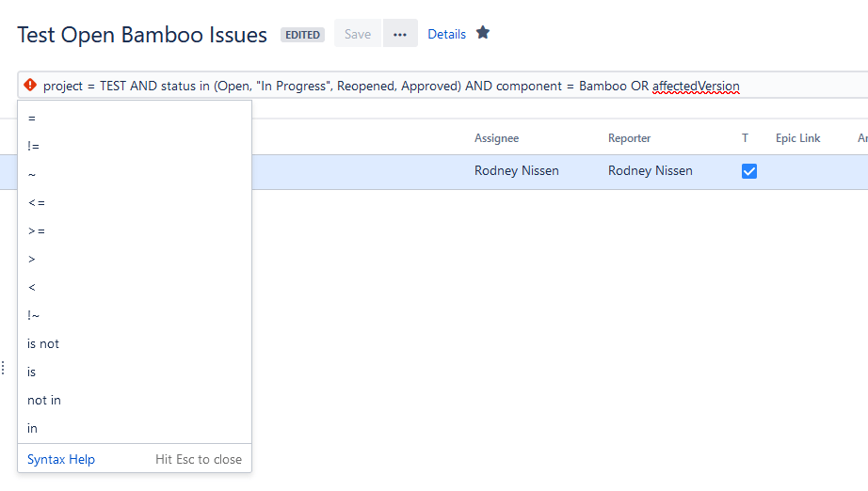
Task: Open the three-dots more actions menu
Action: click(400, 34)
